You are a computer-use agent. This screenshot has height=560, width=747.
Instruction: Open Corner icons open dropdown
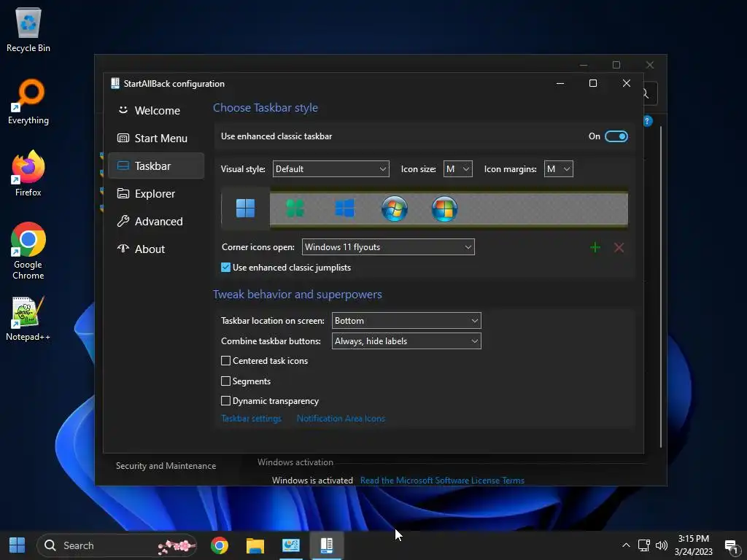pyautogui.click(x=388, y=246)
